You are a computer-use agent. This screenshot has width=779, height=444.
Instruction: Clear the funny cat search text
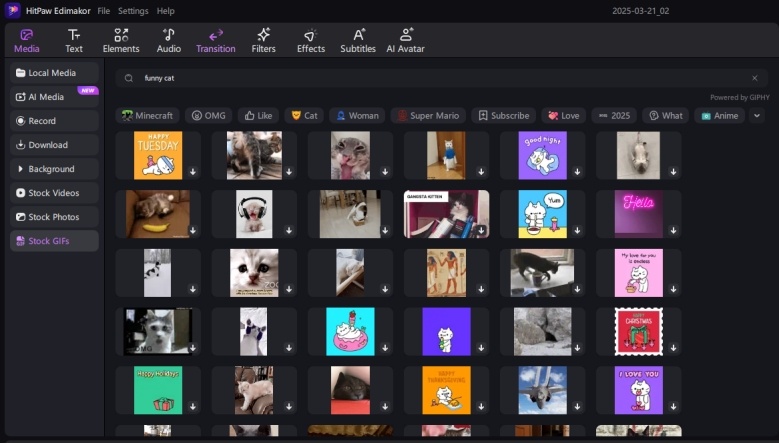[x=754, y=78]
